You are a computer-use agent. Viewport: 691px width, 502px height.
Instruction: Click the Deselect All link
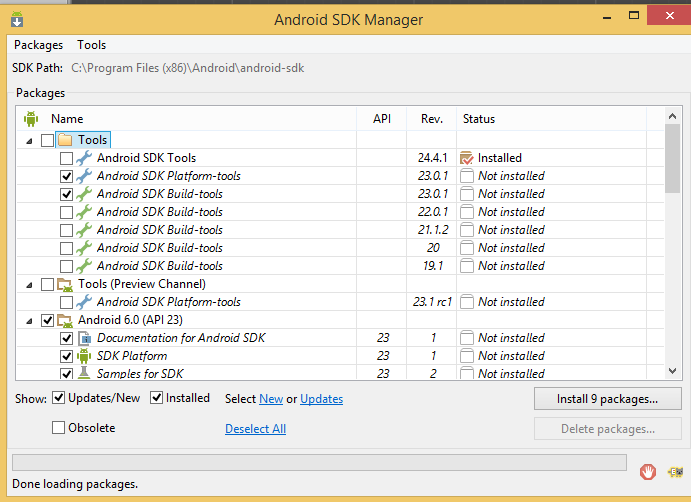255,429
